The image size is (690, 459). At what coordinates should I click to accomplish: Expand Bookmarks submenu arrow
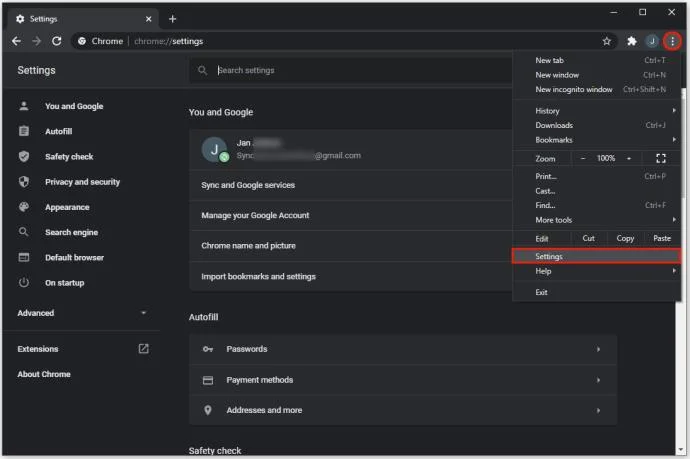click(x=674, y=140)
